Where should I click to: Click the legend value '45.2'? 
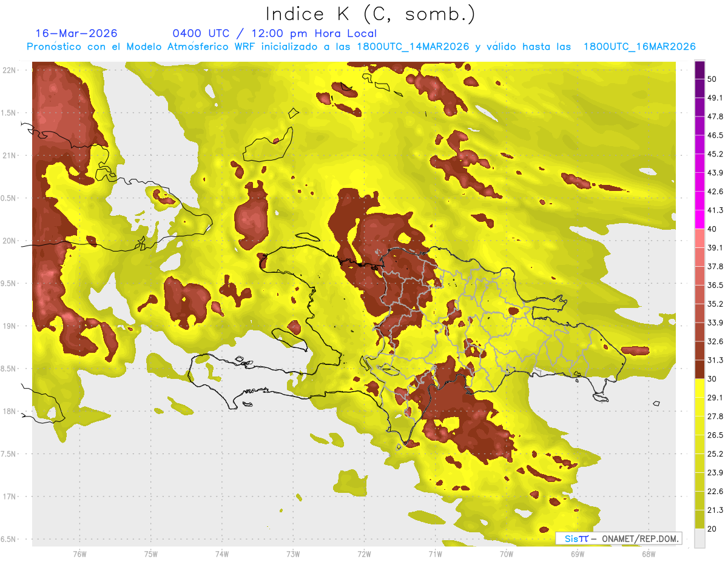click(x=715, y=154)
